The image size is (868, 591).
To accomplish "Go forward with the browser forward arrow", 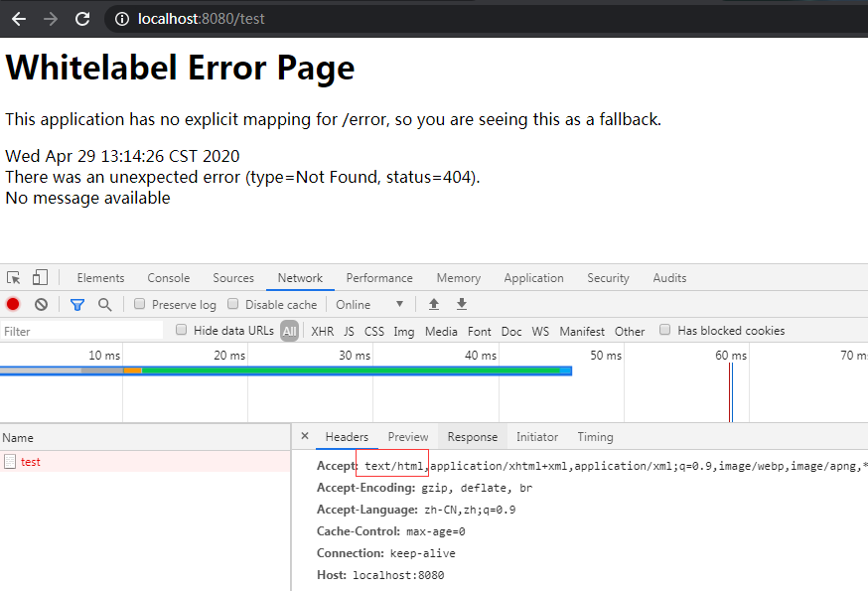I will pos(51,19).
